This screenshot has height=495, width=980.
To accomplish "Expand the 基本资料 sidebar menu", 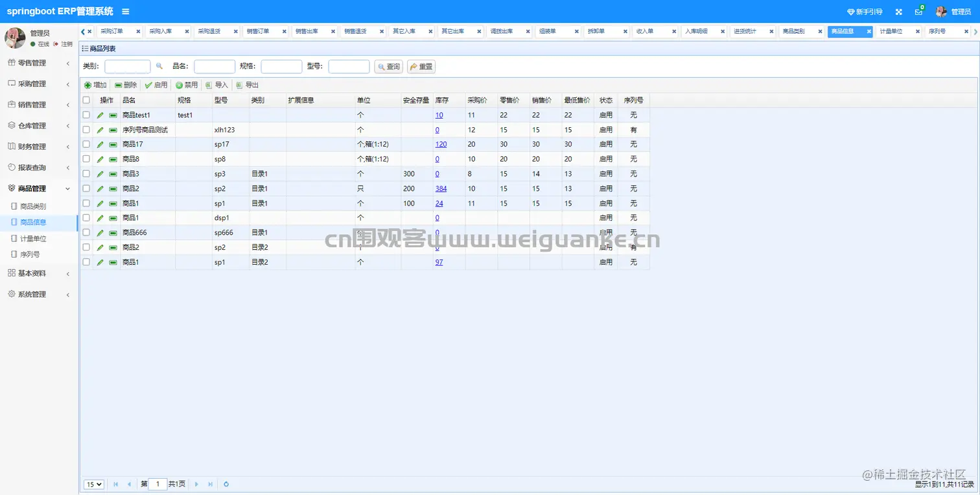I will [x=38, y=273].
